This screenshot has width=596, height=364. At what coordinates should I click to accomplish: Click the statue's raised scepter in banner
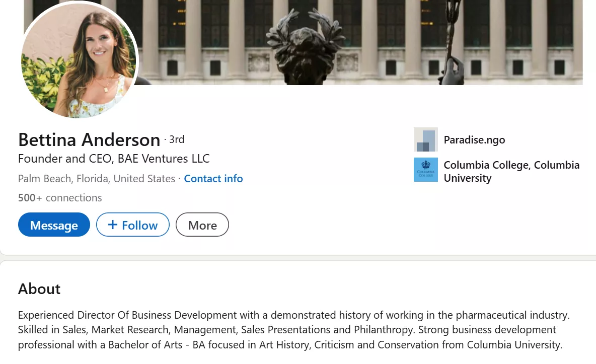pyautogui.click(x=453, y=40)
